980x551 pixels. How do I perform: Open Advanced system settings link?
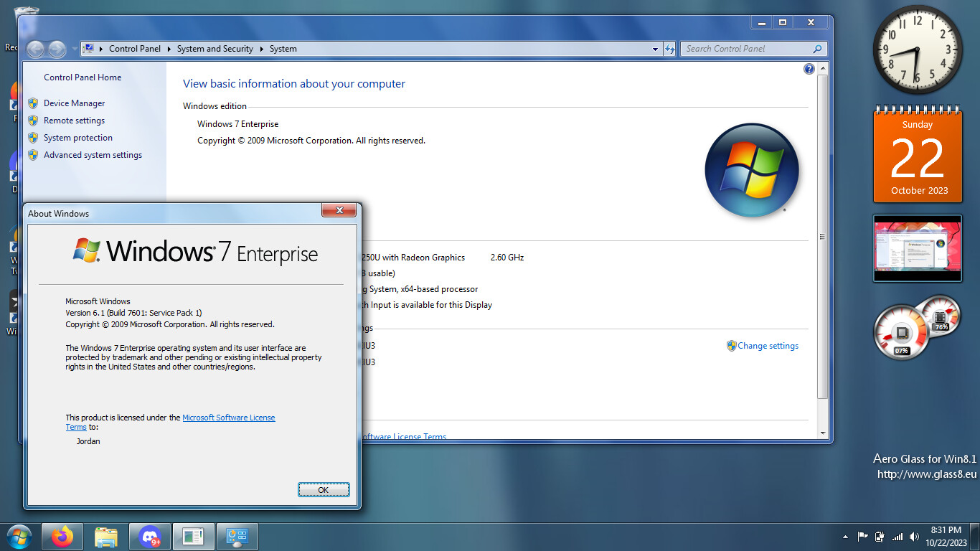(x=93, y=155)
